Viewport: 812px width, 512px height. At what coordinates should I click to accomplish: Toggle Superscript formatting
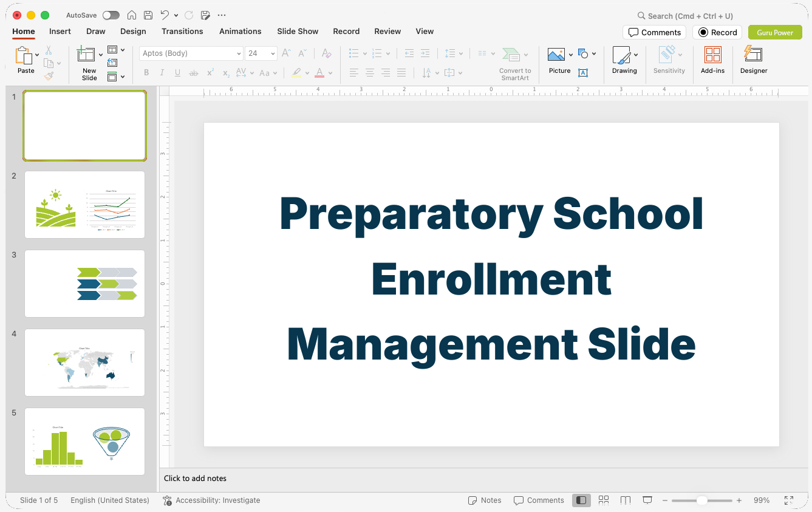(210, 73)
